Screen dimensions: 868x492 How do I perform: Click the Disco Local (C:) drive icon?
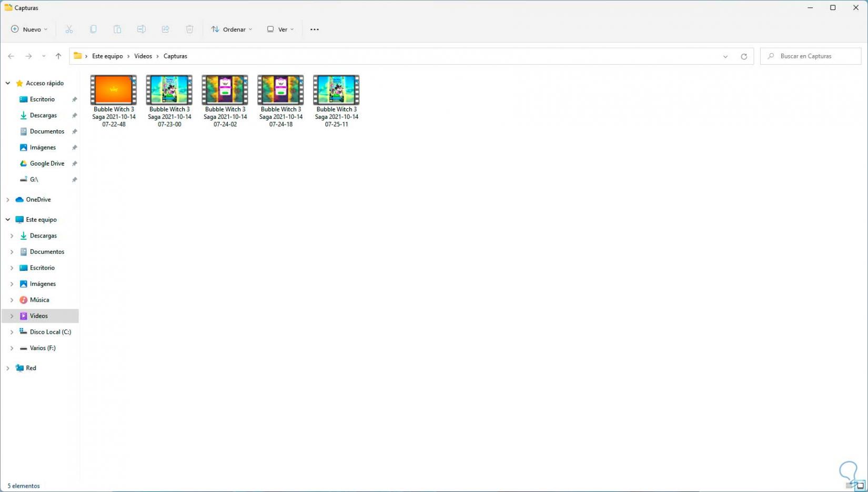(x=23, y=332)
